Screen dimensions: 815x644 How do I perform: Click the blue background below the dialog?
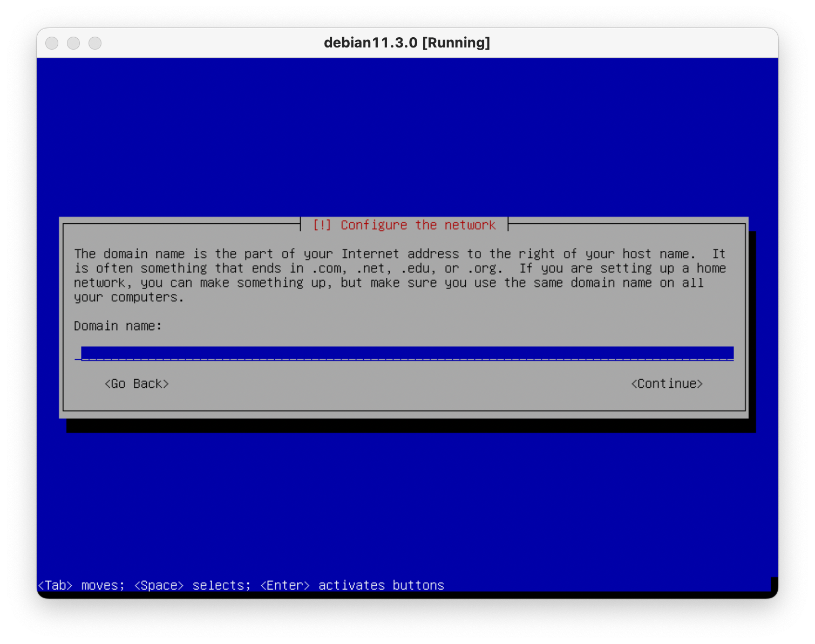(407, 502)
